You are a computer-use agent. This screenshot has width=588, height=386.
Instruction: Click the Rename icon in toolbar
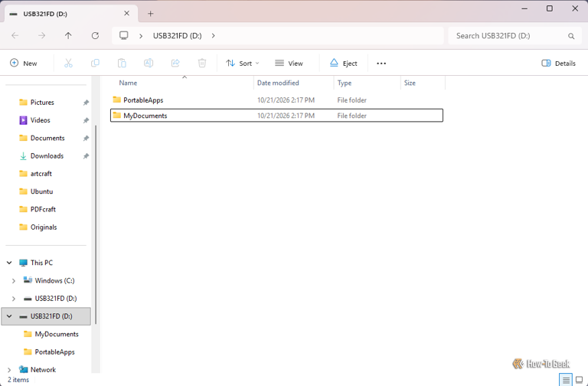pos(149,63)
